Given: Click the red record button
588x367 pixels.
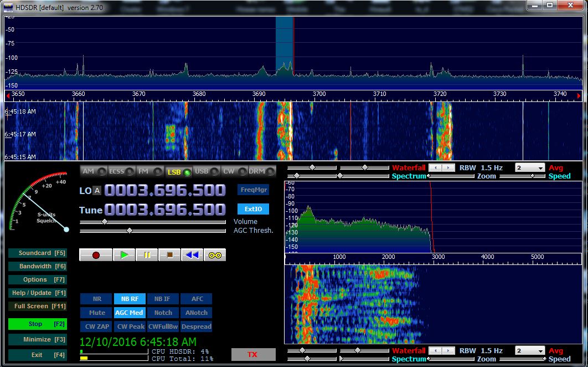Looking at the screenshot, I should [96, 255].
